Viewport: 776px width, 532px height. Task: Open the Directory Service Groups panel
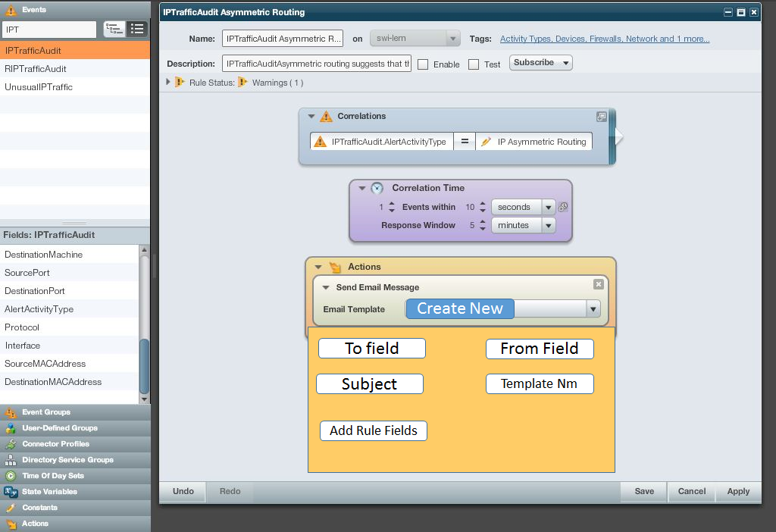click(75, 460)
